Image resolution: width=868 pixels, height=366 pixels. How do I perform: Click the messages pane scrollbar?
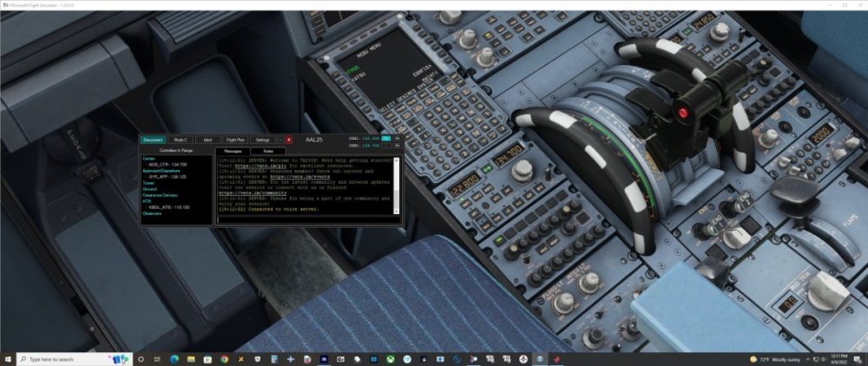[x=397, y=186]
